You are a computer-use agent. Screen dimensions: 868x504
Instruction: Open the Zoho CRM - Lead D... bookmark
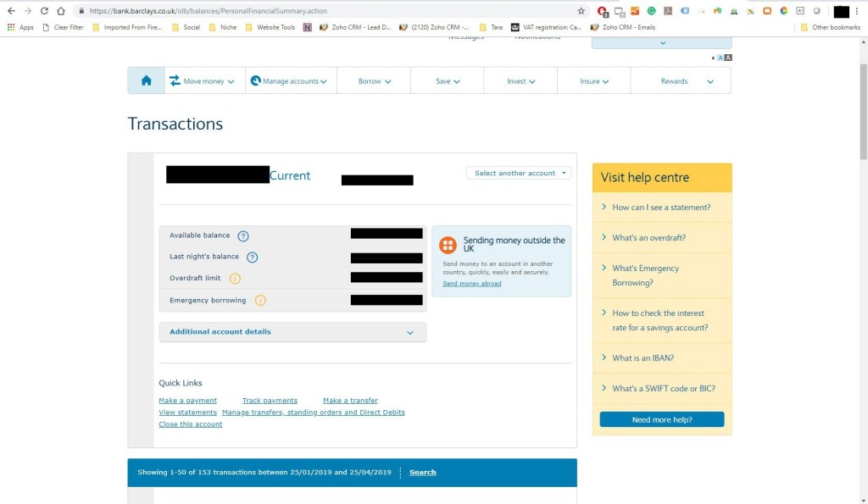tap(355, 27)
